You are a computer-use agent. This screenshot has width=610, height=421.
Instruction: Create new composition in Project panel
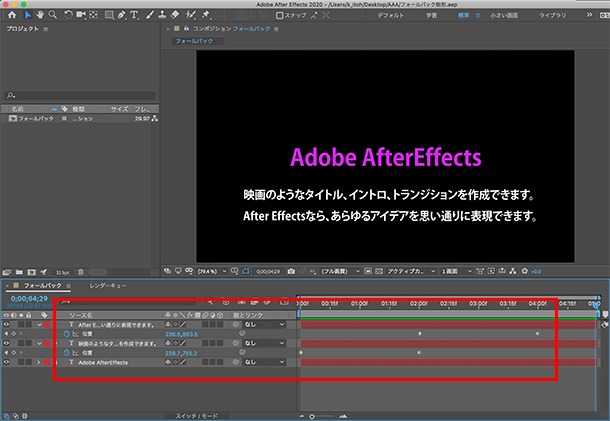32,272
